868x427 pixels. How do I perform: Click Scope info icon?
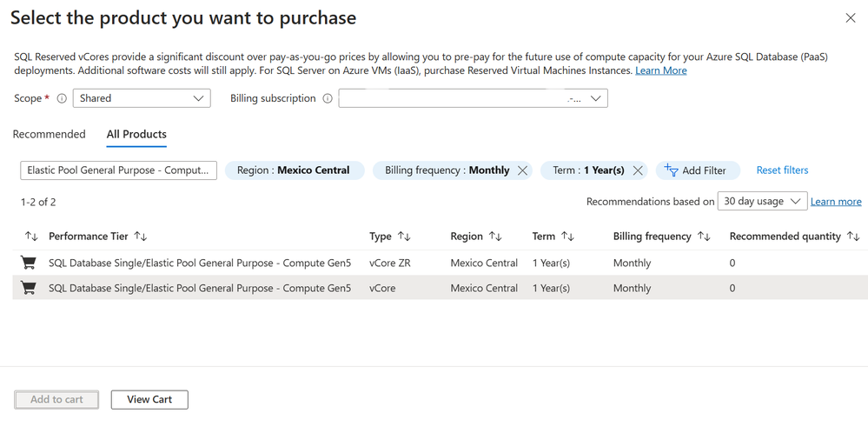(x=62, y=99)
